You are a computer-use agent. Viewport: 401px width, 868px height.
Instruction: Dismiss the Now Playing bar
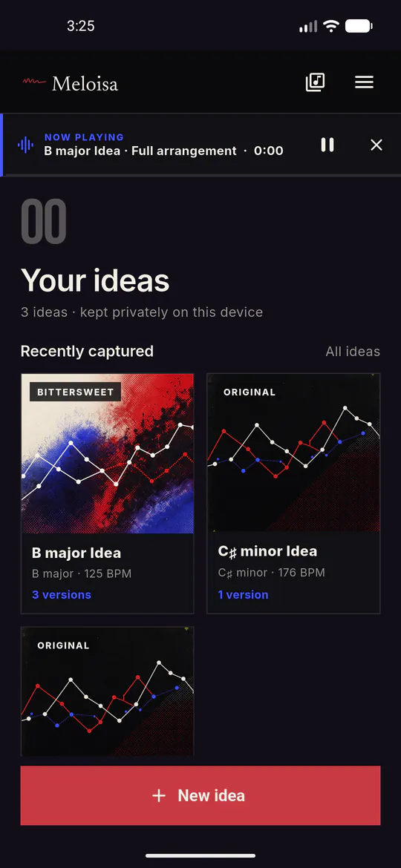coord(376,145)
